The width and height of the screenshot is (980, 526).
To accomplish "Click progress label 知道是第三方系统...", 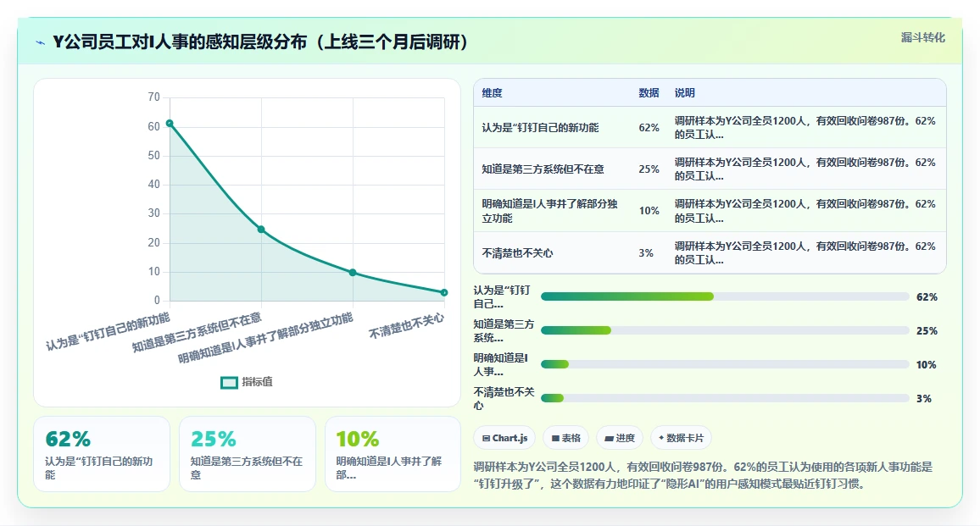I will (504, 331).
